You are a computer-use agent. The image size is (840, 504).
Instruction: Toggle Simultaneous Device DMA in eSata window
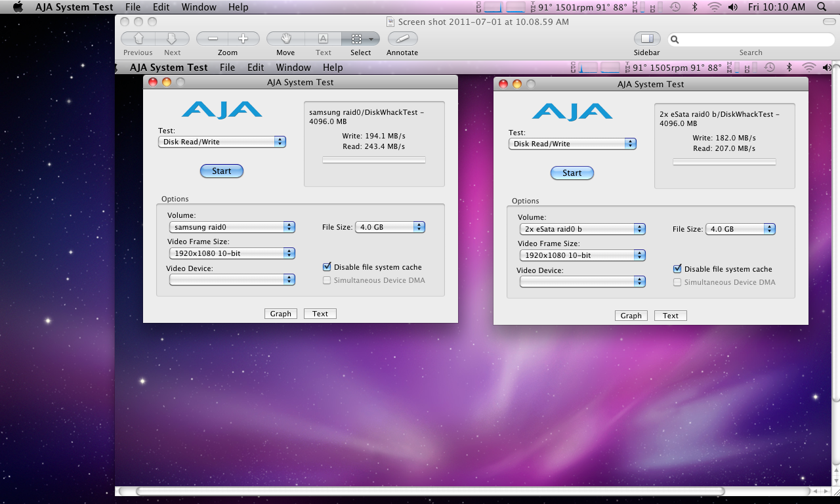tap(677, 282)
